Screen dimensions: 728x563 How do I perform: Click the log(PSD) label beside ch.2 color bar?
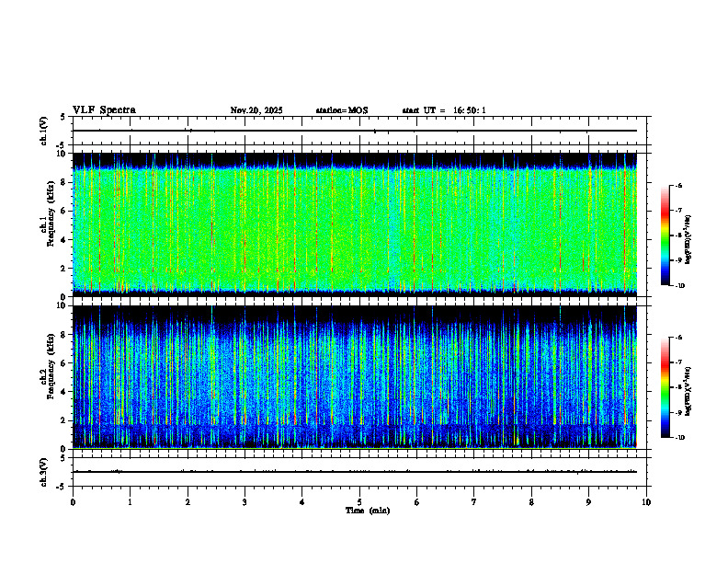click(688, 391)
